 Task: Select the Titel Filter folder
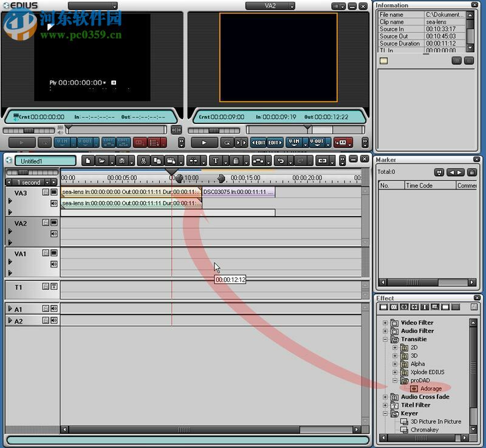coord(416,405)
